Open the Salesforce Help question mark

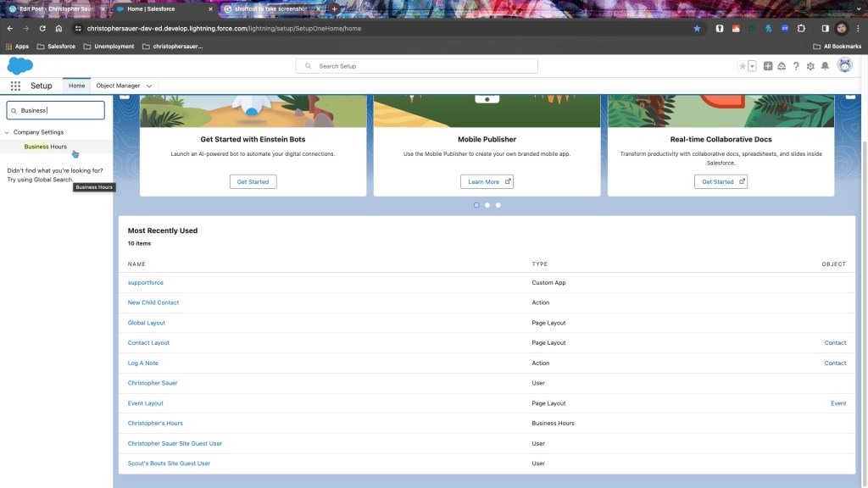(796, 66)
